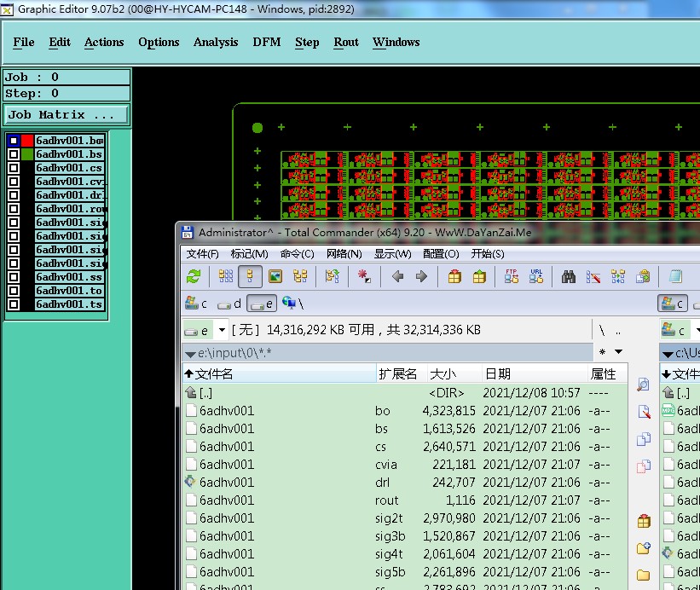Click the Job : 0 field
Image resolution: width=700 pixels, height=590 pixels.
click(x=67, y=78)
